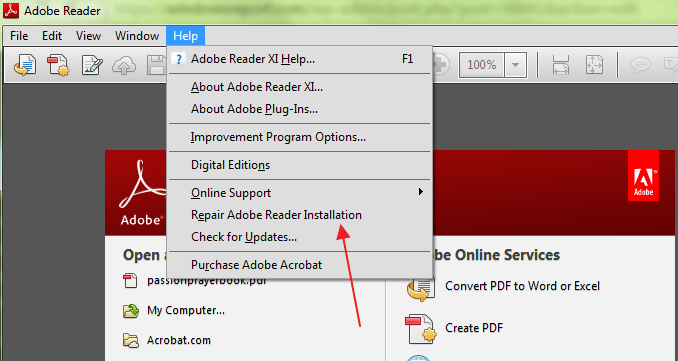Screen dimensions: 678x361
Task: Click the 100% zoom input field
Action: coord(482,65)
